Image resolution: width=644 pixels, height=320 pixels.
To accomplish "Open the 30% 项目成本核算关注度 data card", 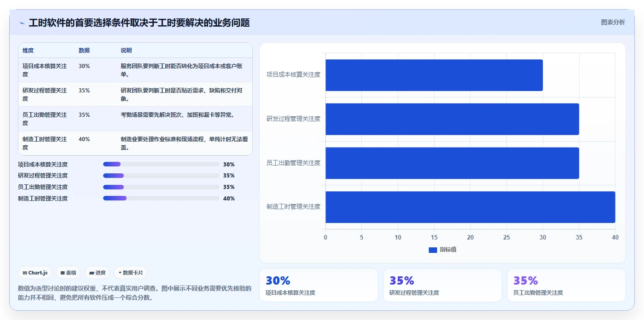I will click(319, 285).
